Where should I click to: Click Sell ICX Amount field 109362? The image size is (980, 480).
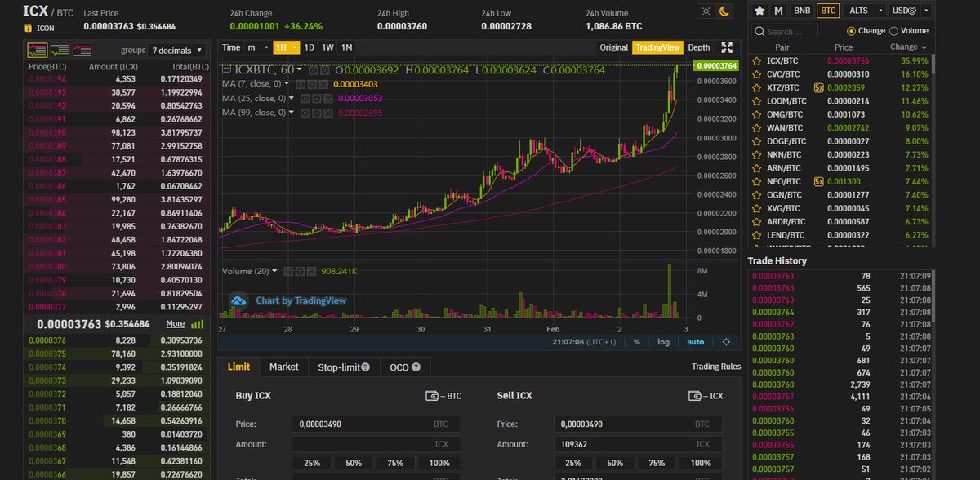(637, 444)
